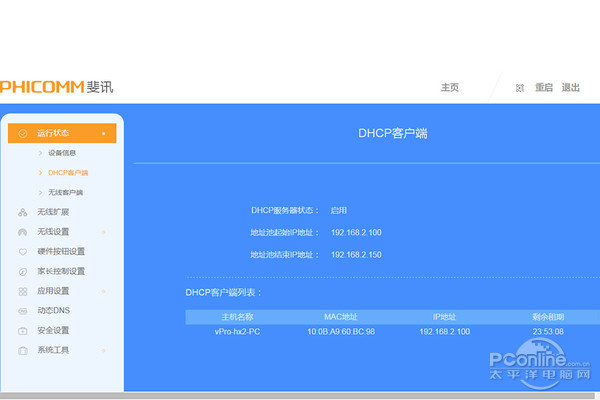Open 无线客户端 submenu item
Viewport: 600px width, 400px height.
click(x=65, y=193)
